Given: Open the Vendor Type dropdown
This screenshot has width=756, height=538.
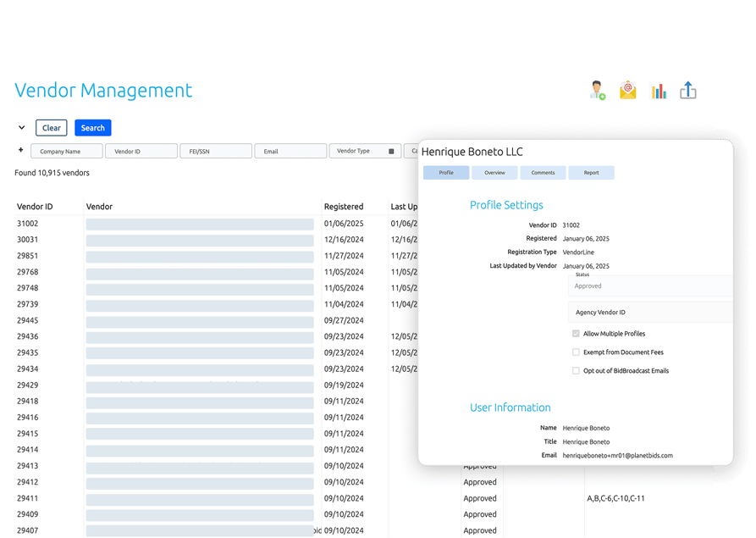Looking at the screenshot, I should 365,151.
